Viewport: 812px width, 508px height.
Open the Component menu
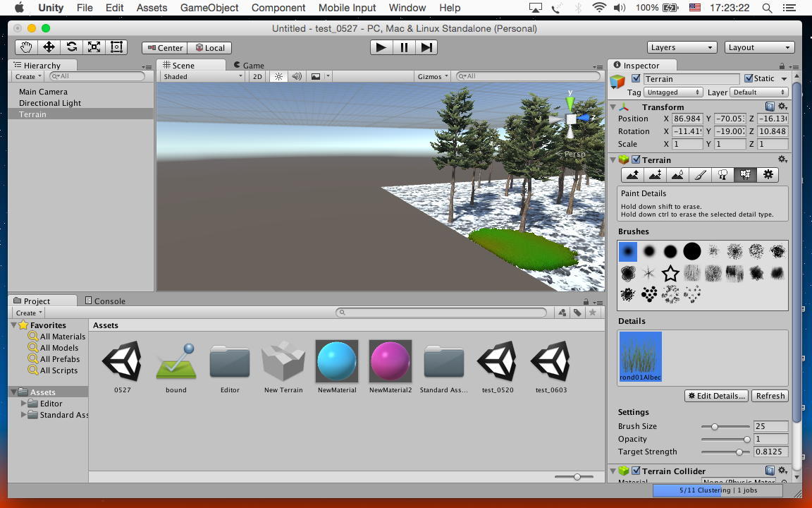point(278,8)
